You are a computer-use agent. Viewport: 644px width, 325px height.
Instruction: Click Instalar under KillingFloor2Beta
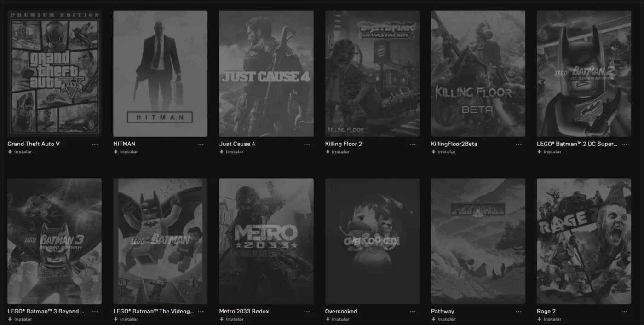pos(443,152)
